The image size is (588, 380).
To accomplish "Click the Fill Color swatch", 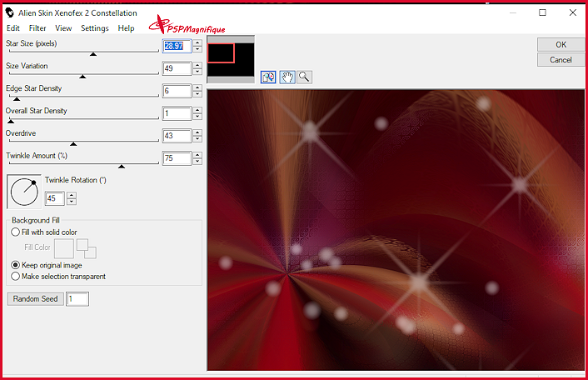I will 64,248.
